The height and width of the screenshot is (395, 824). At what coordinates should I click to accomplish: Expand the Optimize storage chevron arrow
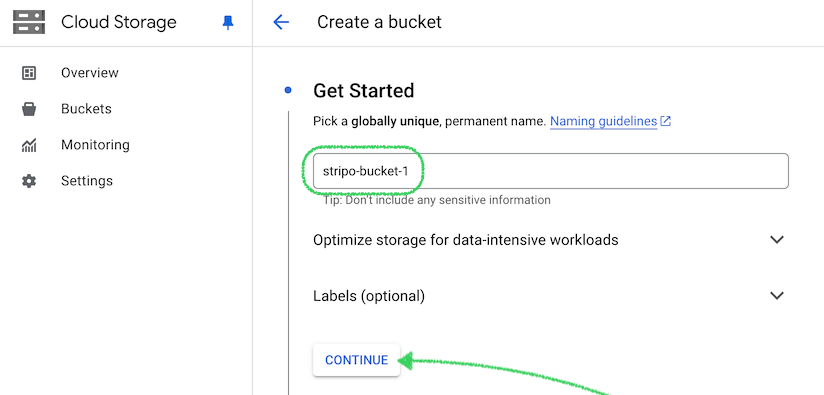pyautogui.click(x=777, y=240)
